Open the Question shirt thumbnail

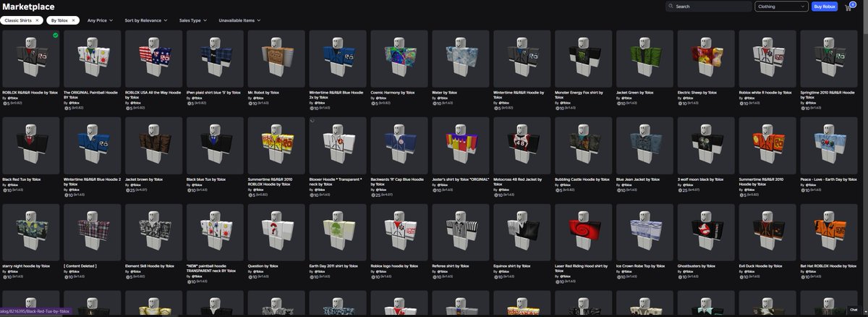[x=276, y=233]
